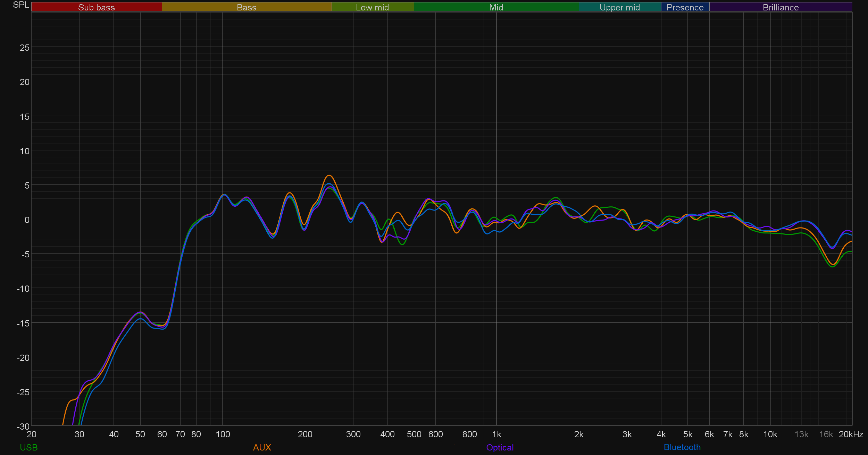
Task: Toggle the USB legend label
Action: [x=29, y=447]
